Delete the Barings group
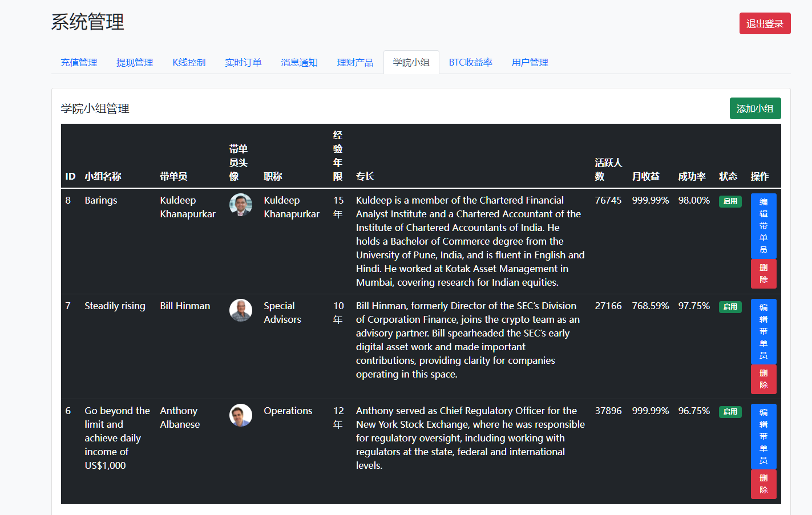This screenshot has width=812, height=515. click(763, 274)
